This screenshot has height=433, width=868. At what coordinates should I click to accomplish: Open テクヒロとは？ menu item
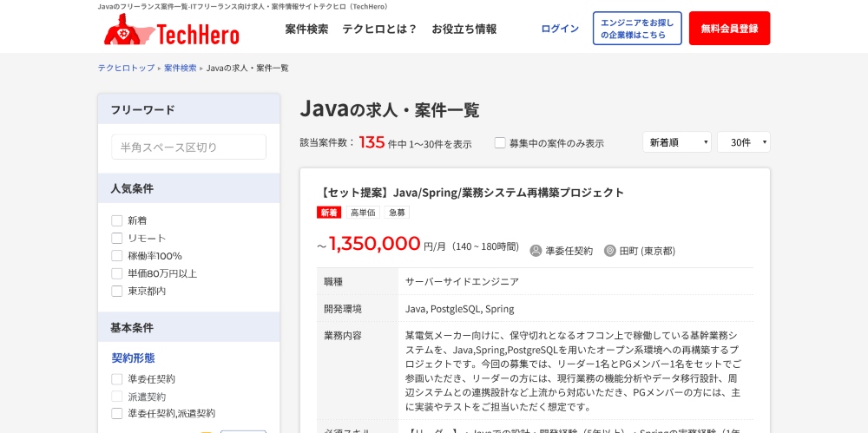pyautogui.click(x=380, y=30)
